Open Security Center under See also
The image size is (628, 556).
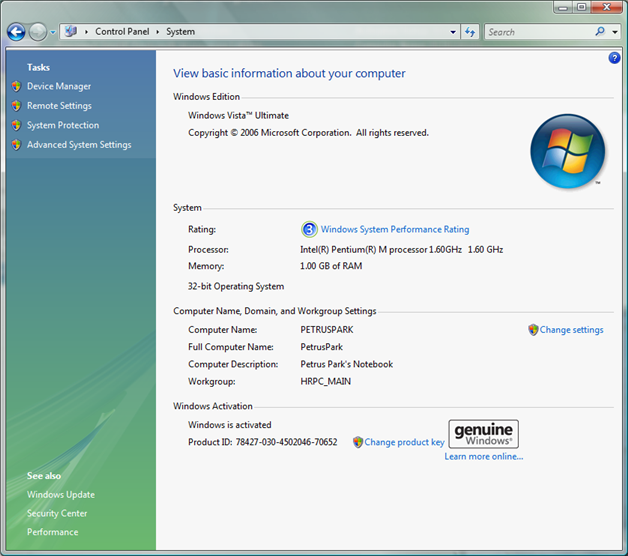pyautogui.click(x=57, y=514)
